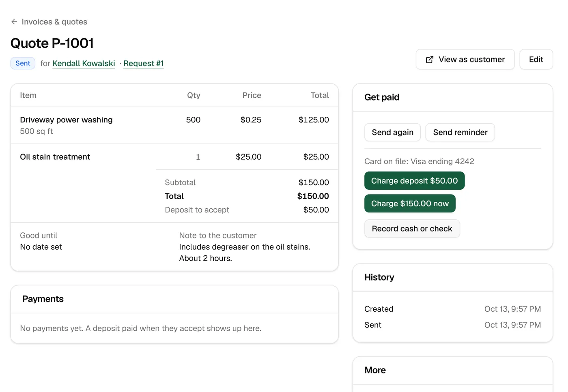Open Kendall Kowalski's customer page

[84, 63]
